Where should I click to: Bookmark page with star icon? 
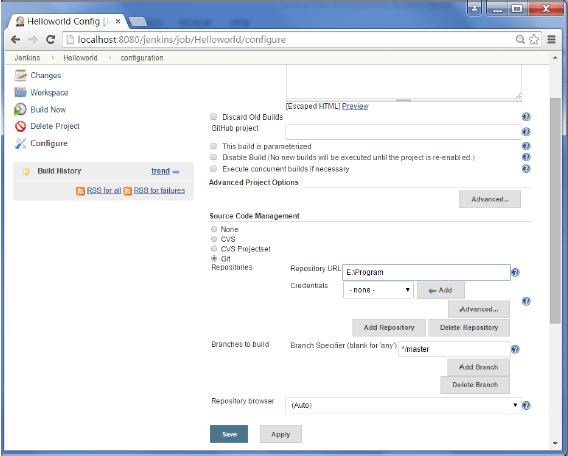[534, 39]
